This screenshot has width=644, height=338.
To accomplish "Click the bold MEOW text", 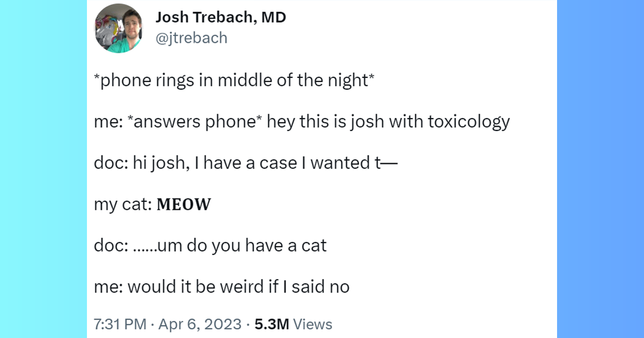I will coord(184,205).
